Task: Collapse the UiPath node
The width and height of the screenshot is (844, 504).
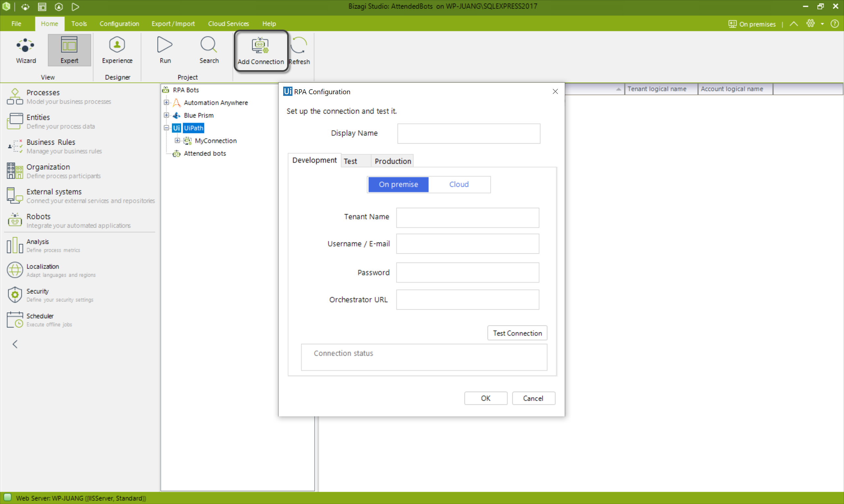Action: pyautogui.click(x=166, y=128)
